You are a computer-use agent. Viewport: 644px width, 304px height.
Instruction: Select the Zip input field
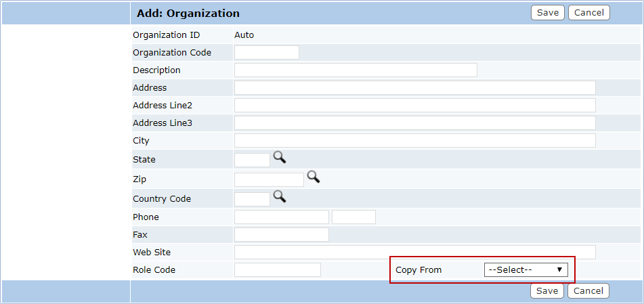tap(269, 179)
